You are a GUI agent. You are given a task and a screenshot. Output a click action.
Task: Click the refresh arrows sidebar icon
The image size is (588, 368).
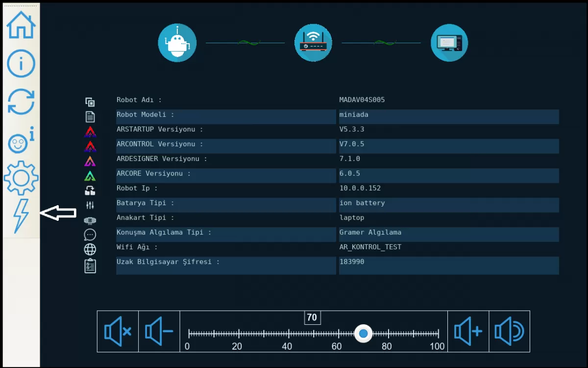coord(21,102)
